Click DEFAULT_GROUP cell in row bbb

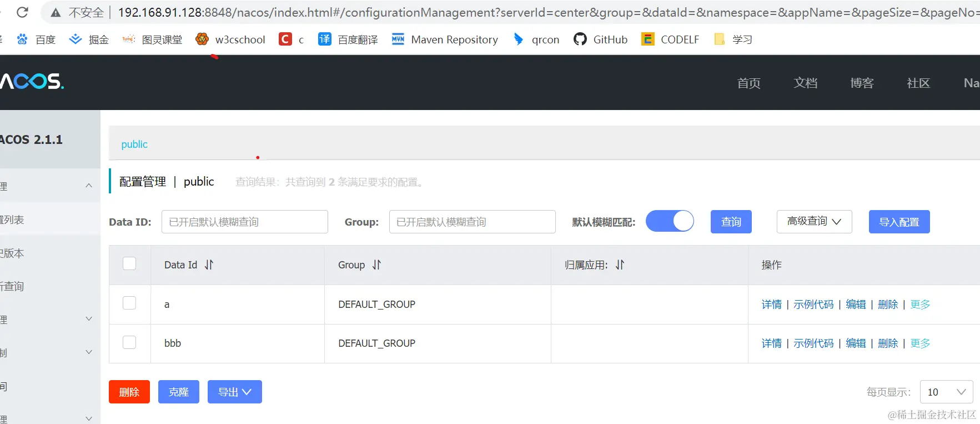pos(376,343)
